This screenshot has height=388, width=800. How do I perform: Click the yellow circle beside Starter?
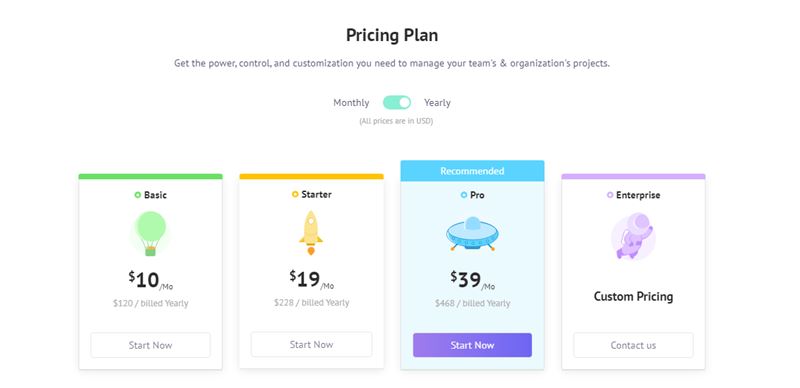coord(295,195)
